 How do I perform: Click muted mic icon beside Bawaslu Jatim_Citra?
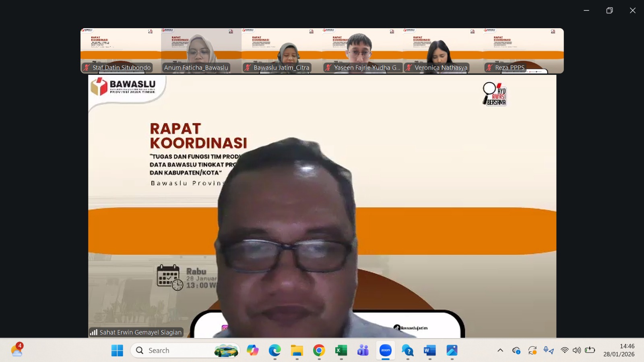[248, 68]
